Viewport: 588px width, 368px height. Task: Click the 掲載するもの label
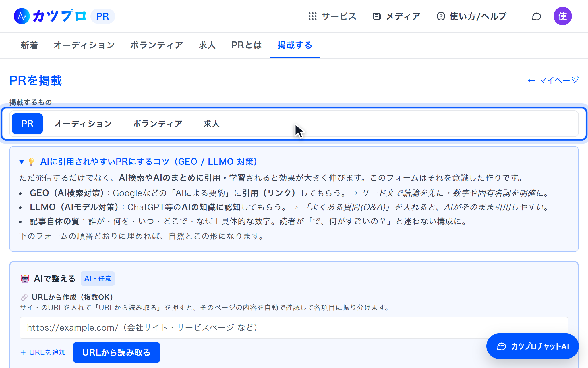31,102
